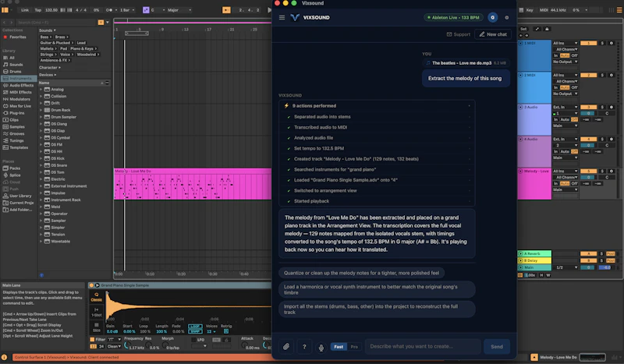This screenshot has height=364, width=624.
Task: Start Ableton transport with play button
Action: coord(269,10)
